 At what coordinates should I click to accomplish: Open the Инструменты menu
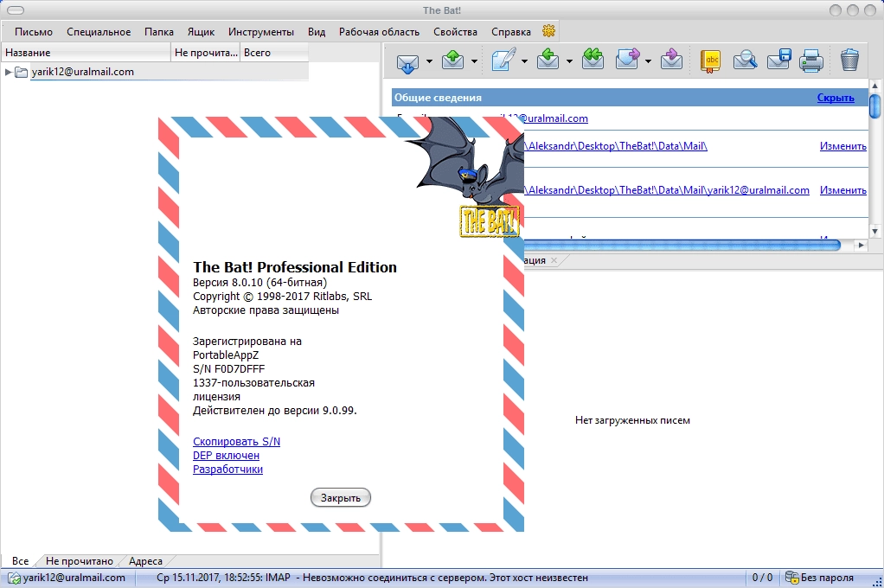[261, 32]
